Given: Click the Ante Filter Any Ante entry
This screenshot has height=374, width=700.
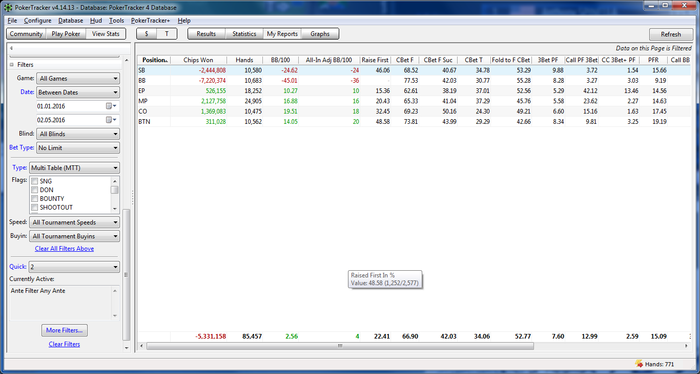Looking at the screenshot, I should pos(38,291).
